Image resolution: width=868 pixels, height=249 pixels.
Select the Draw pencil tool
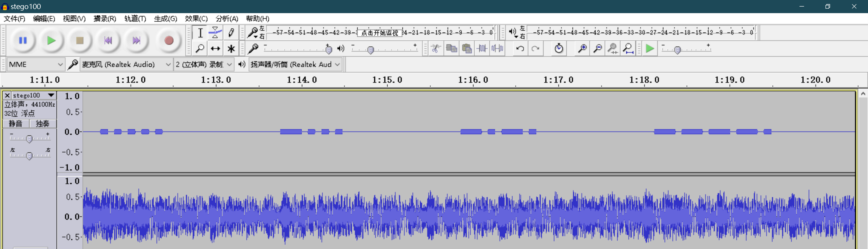point(231,33)
